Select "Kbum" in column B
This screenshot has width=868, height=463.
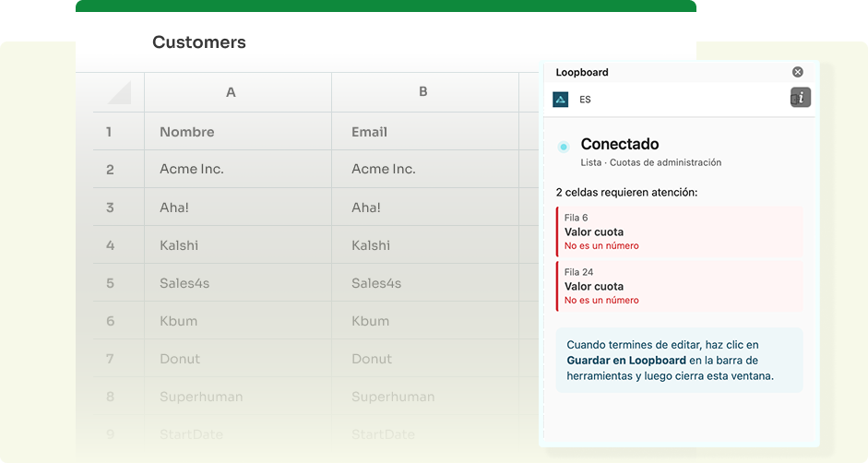(425, 321)
